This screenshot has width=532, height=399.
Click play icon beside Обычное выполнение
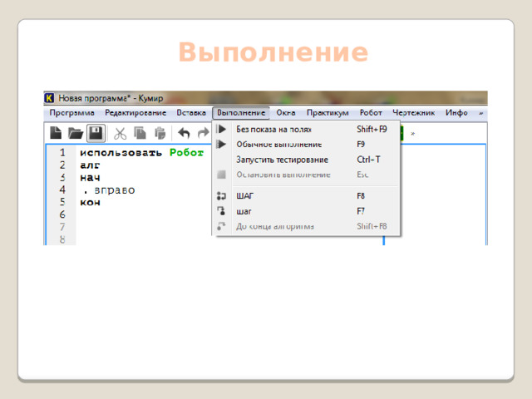point(221,144)
